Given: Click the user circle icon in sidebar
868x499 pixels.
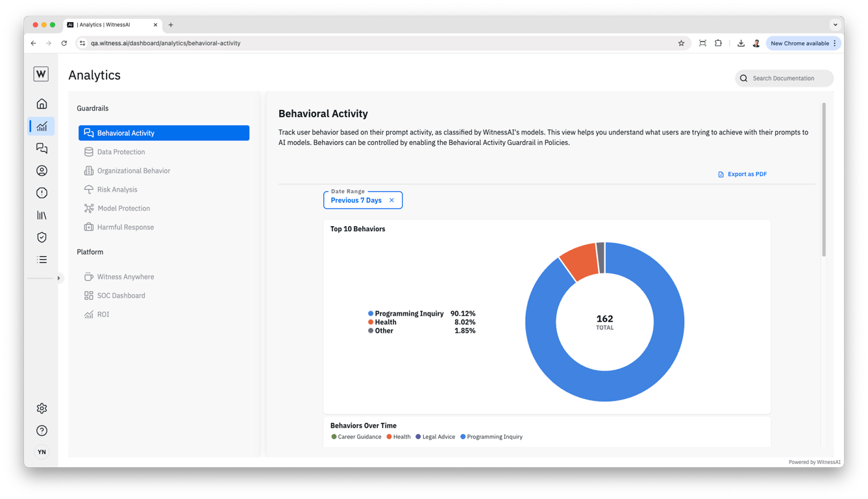Looking at the screenshot, I should (42, 171).
